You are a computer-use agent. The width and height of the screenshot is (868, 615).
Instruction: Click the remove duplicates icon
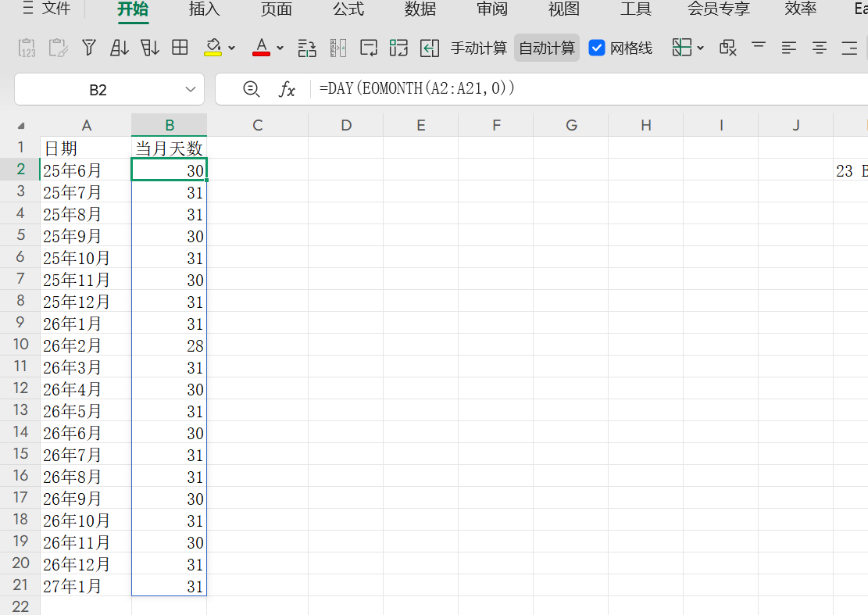728,48
